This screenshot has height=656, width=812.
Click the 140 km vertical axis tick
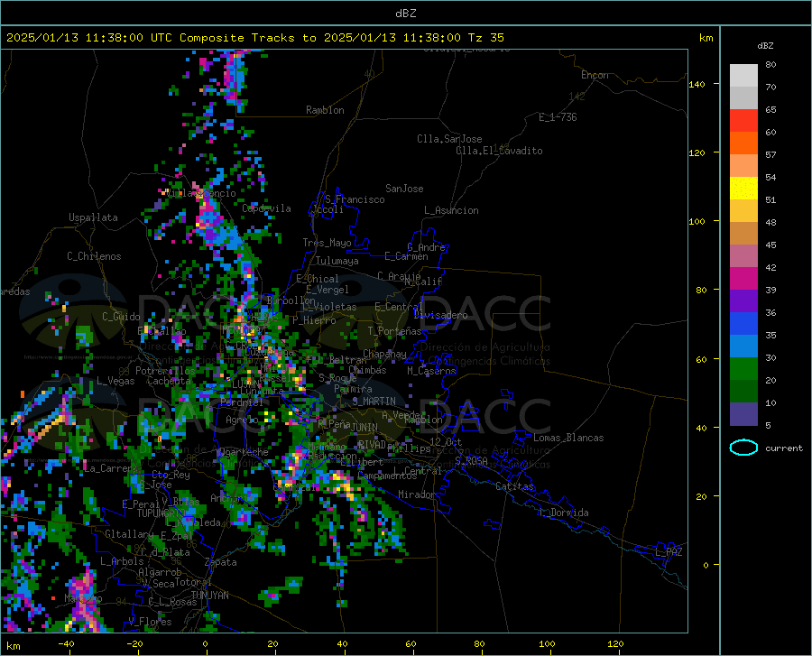(x=697, y=84)
